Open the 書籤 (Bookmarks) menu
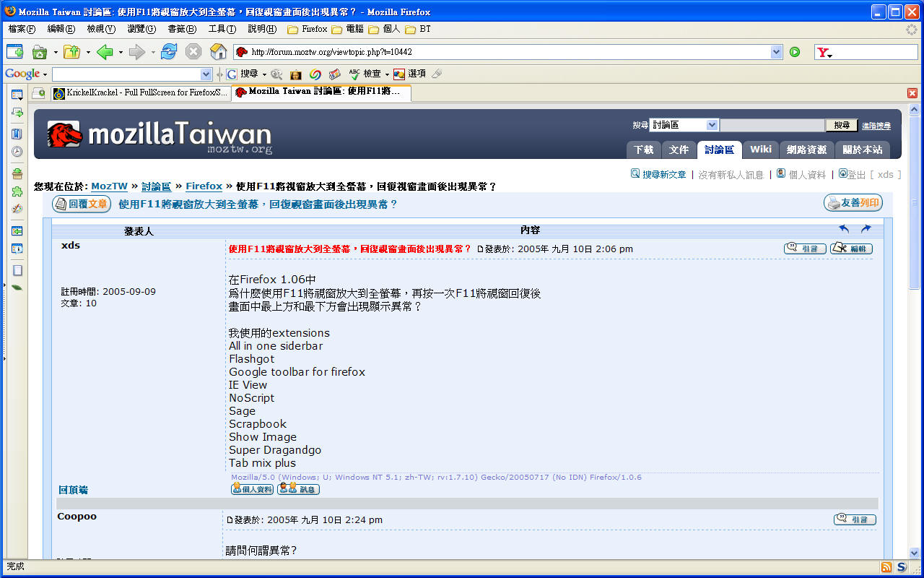924x578 pixels. [182, 29]
